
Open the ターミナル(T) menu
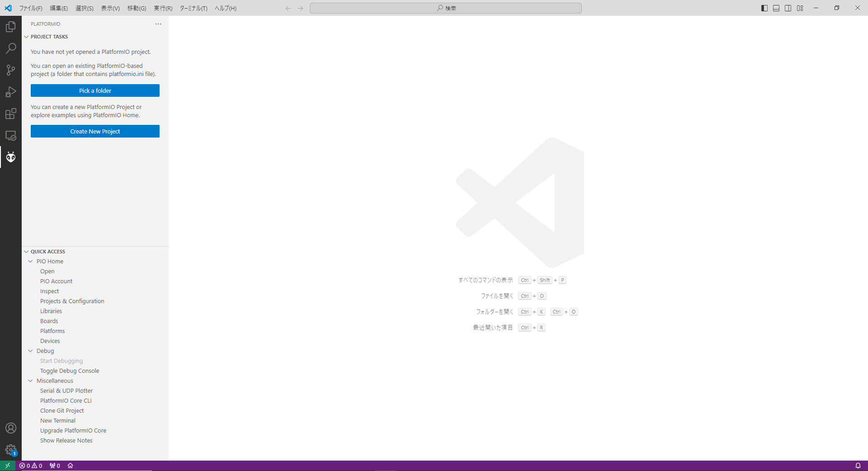coord(193,8)
